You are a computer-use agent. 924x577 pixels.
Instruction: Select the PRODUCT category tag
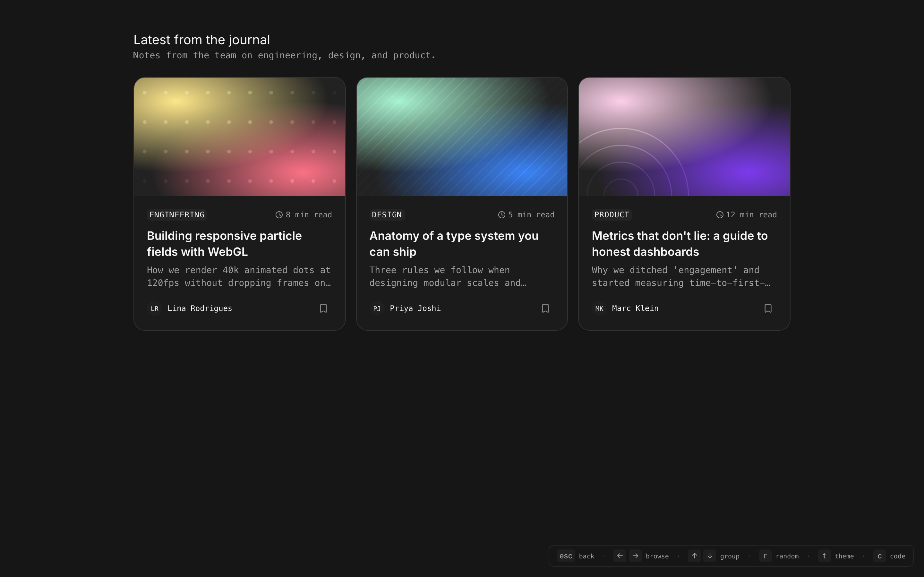click(611, 215)
